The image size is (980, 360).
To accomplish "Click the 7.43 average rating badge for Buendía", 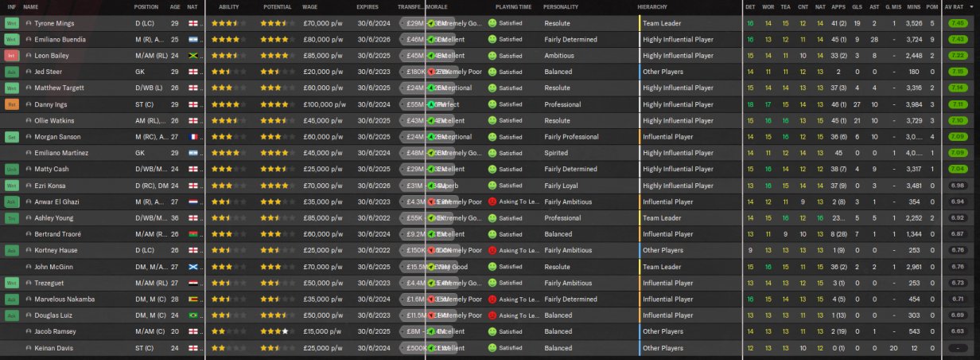I will (x=958, y=39).
